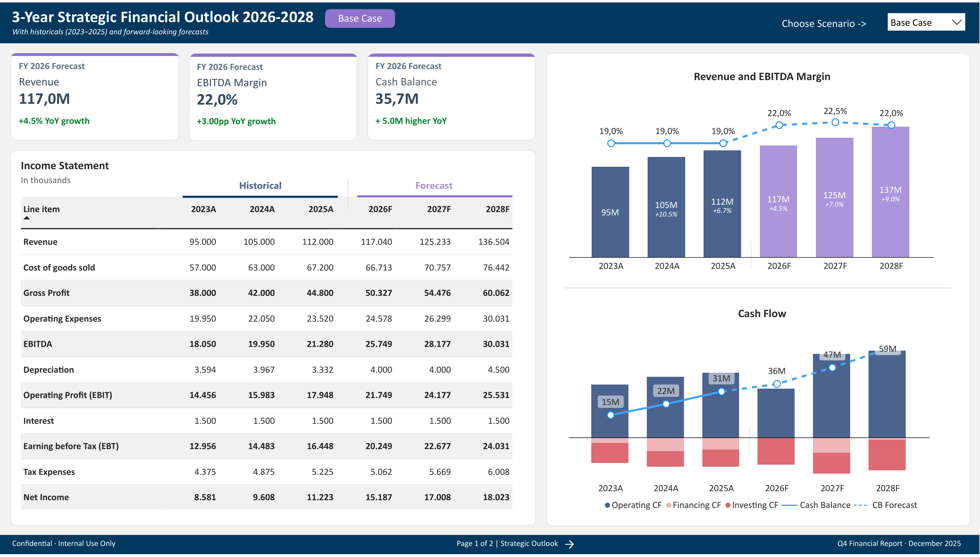
Task: Click the '+4.5% YoY growth' text
Action: (x=54, y=121)
